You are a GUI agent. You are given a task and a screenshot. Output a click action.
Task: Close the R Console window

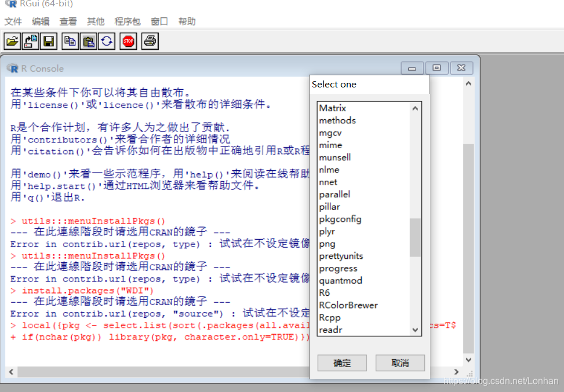pyautogui.click(x=461, y=68)
